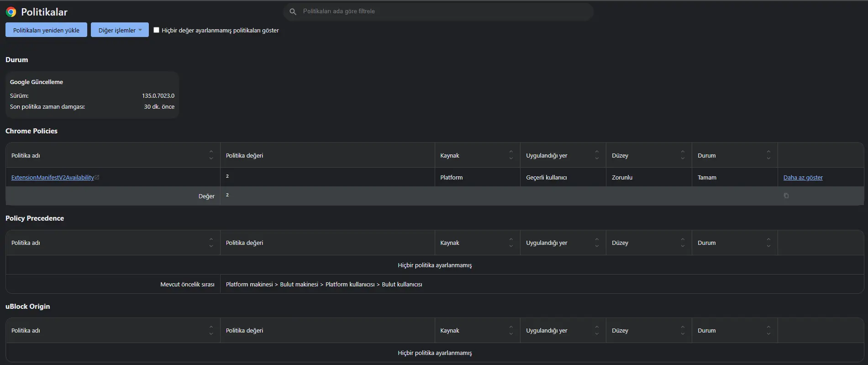This screenshot has height=365, width=868.
Task: Click the magnifier icon in the filter box
Action: coord(293,11)
